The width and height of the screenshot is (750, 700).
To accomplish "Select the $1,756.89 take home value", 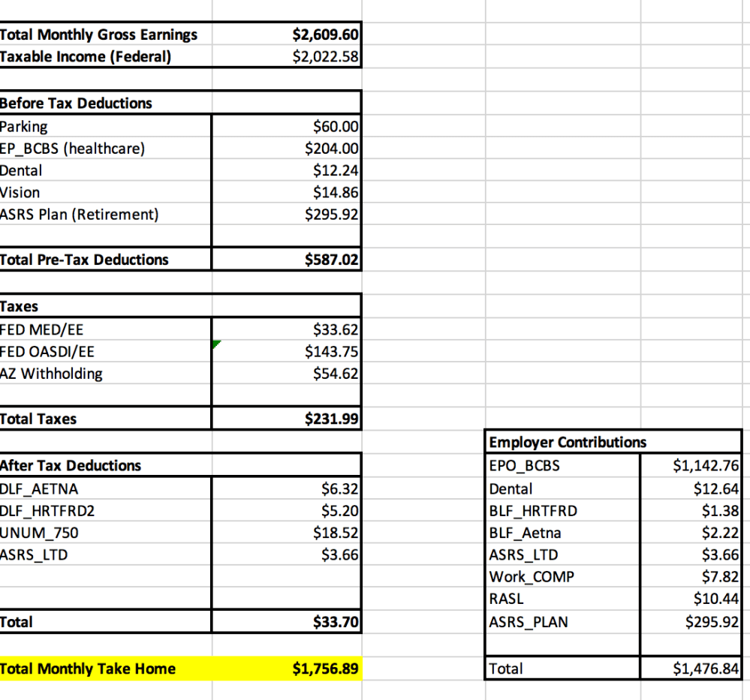I will click(x=325, y=668).
